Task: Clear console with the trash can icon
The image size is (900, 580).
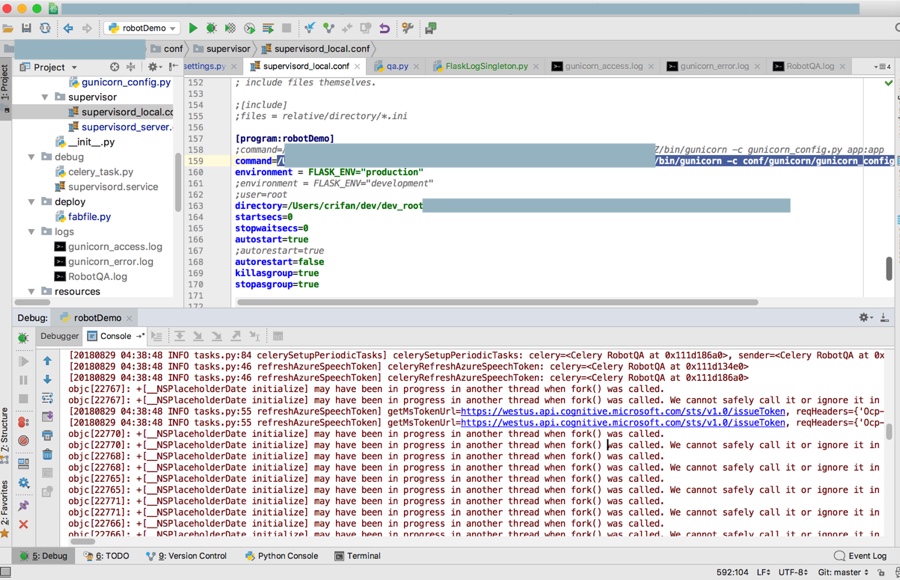Action: (x=47, y=455)
